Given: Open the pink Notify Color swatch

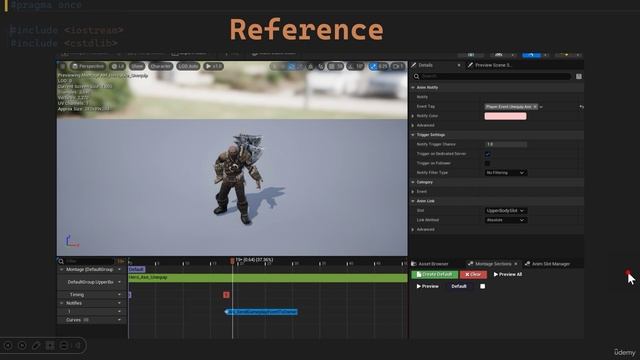Looking at the screenshot, I should [505, 116].
